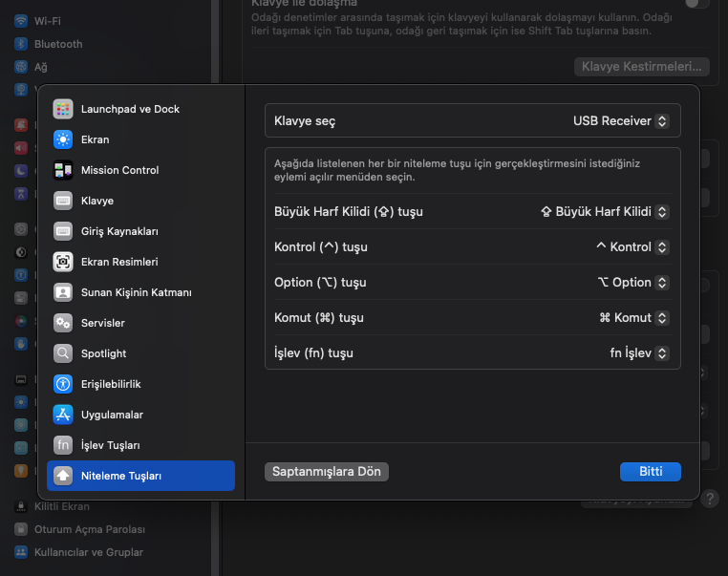The width and height of the screenshot is (728, 576).
Task: Click the Ekran Resimleri screenshot icon
Action: [63, 262]
